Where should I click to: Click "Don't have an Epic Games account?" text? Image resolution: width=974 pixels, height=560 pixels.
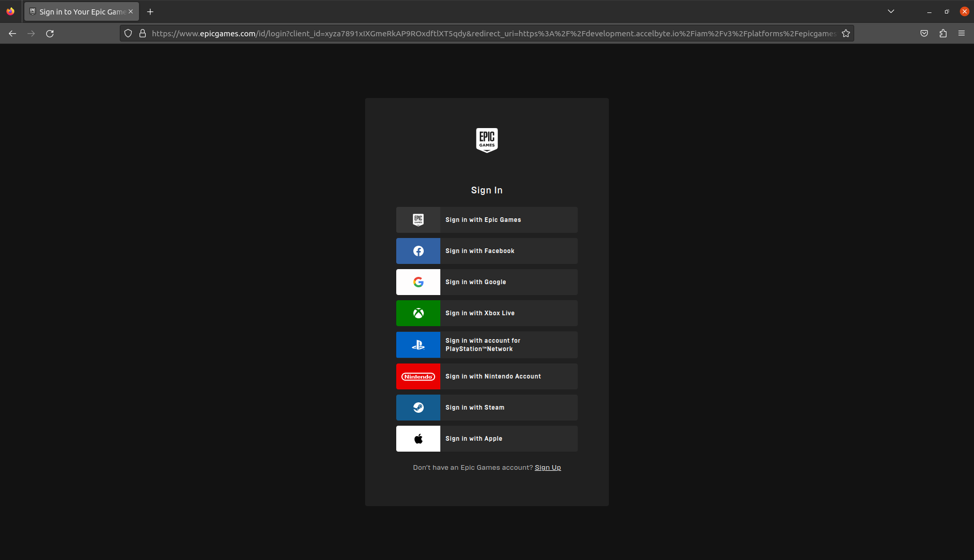click(472, 468)
